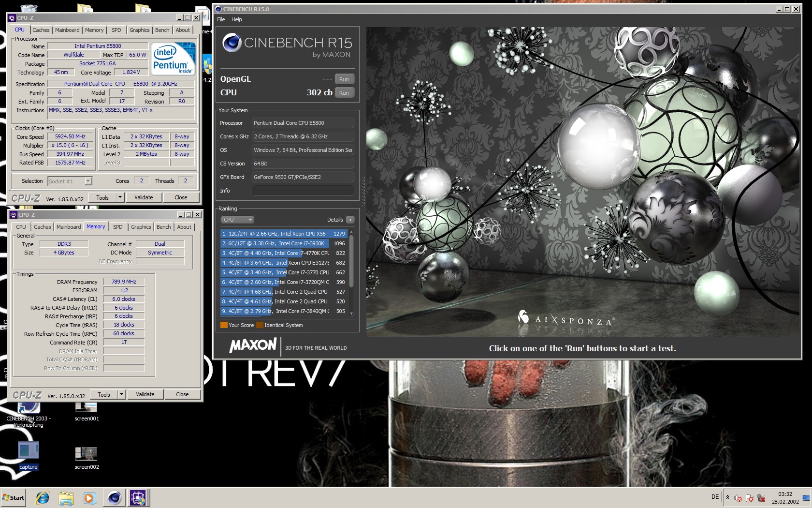Image resolution: width=812 pixels, height=508 pixels.
Task: Click Tools button in Memory CPU-Z window
Action: 104,394
